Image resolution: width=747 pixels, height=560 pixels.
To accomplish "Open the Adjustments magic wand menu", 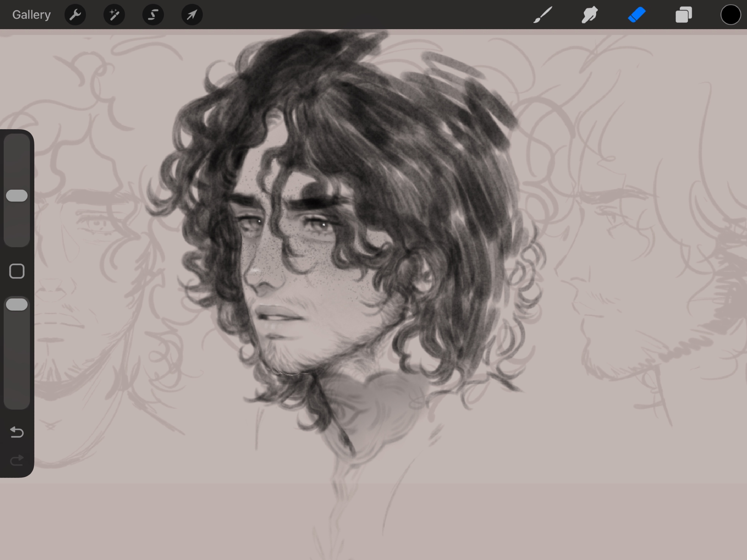I will [114, 15].
